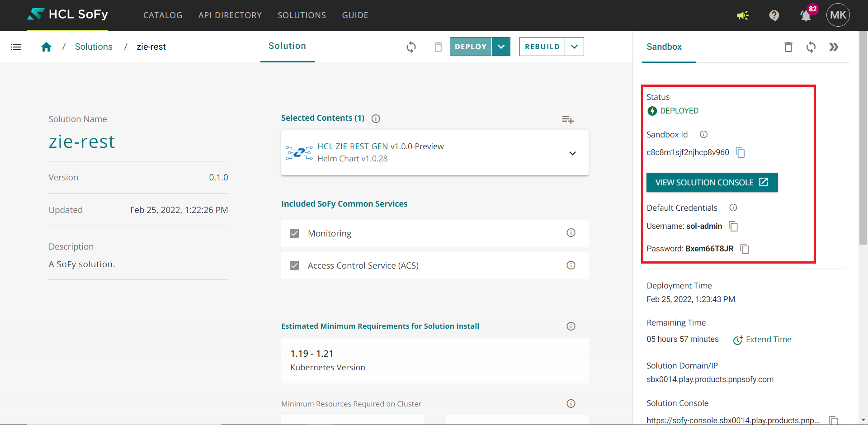This screenshot has height=425, width=868.
Task: Click the DEPLOYED status text
Action: coord(679,111)
